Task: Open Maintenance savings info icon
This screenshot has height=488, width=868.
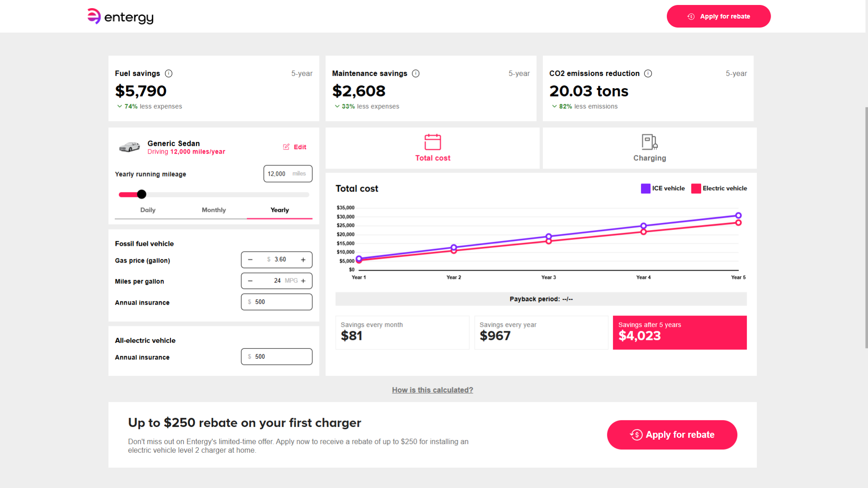Action: coord(416,73)
